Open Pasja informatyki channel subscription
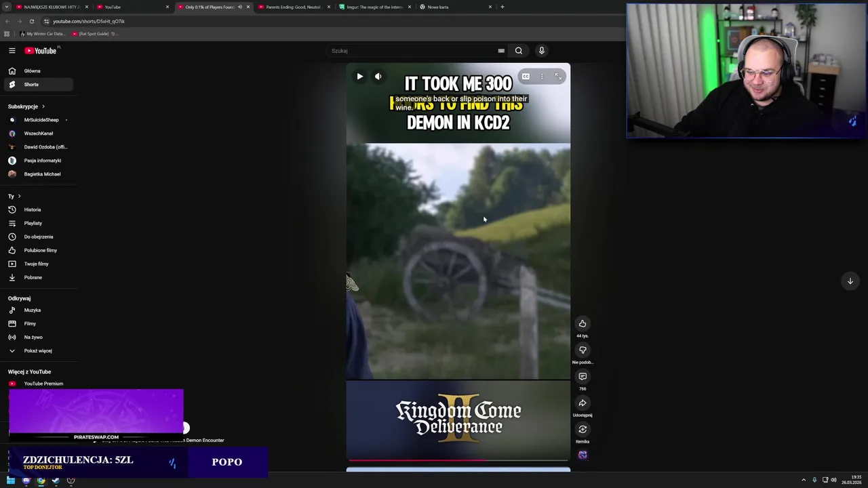868x488 pixels. pos(37,161)
